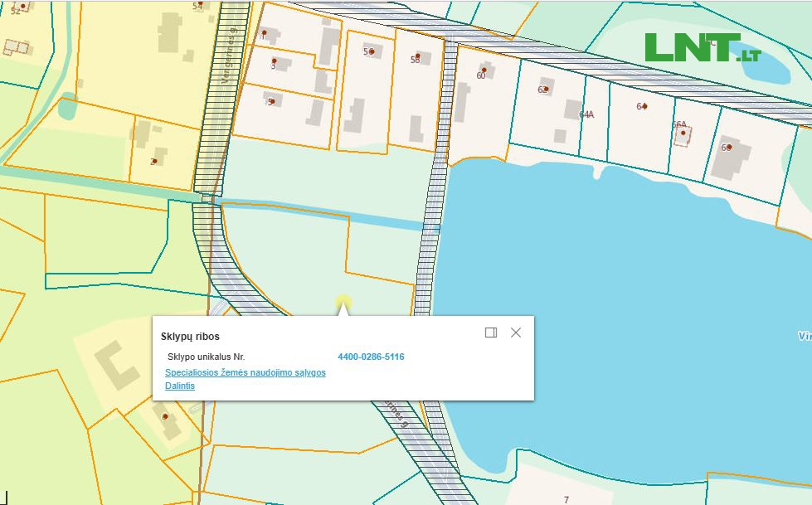This screenshot has height=505, width=812.
Task: Select the address marker for house 1
Action: tap(265, 33)
